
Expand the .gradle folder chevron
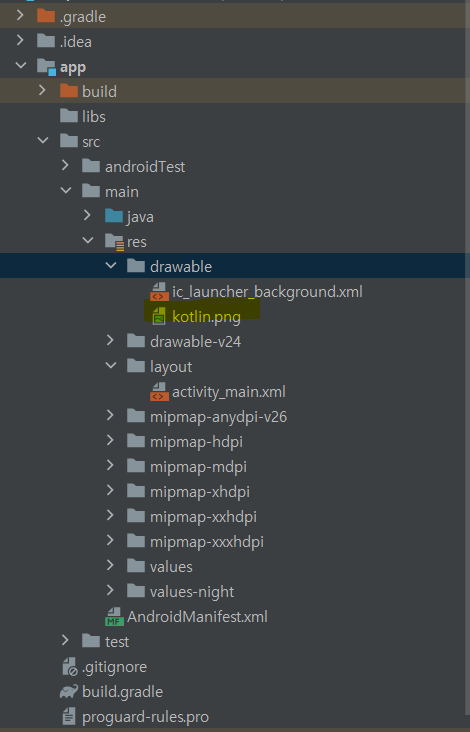[20, 15]
